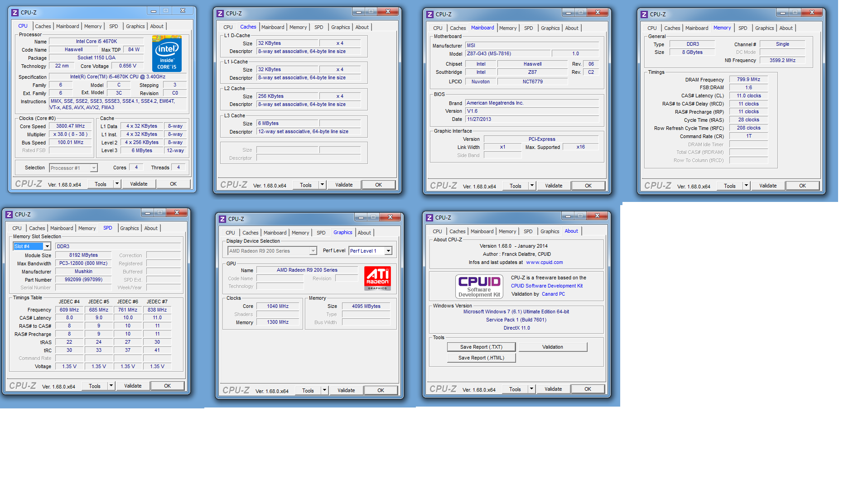Click OK in the memory Timings window
The height and width of the screenshot is (489, 868).
pos(802,186)
